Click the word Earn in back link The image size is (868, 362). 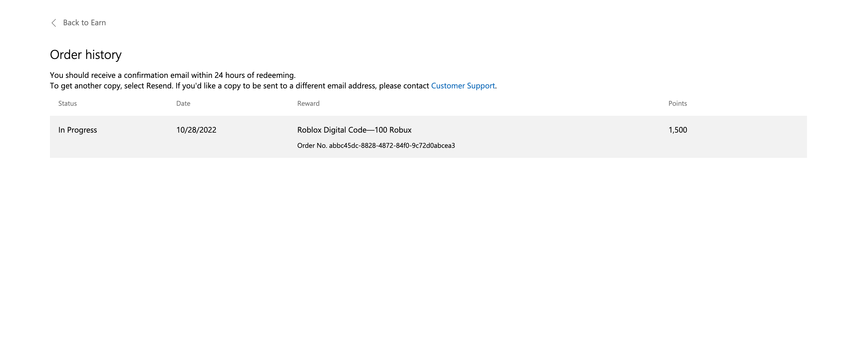[98, 23]
